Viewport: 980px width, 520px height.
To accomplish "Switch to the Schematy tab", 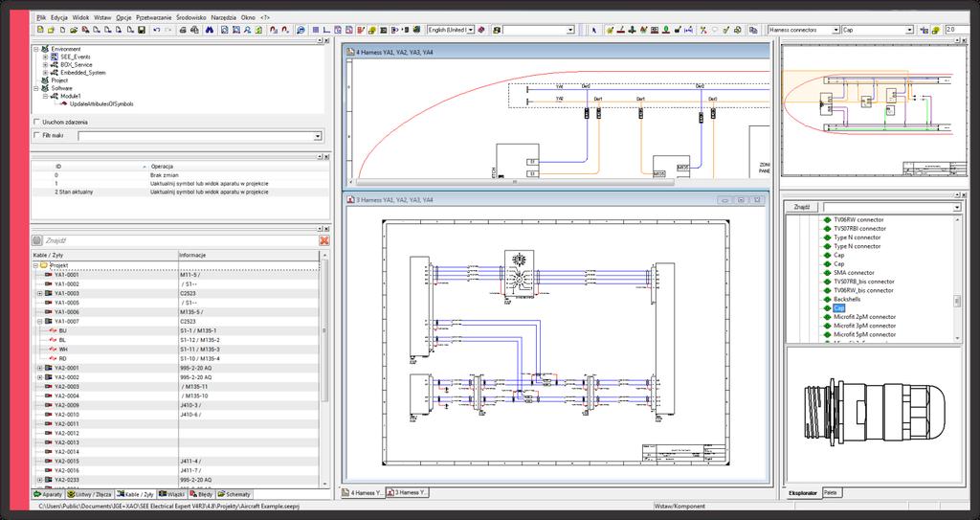I will [234, 494].
